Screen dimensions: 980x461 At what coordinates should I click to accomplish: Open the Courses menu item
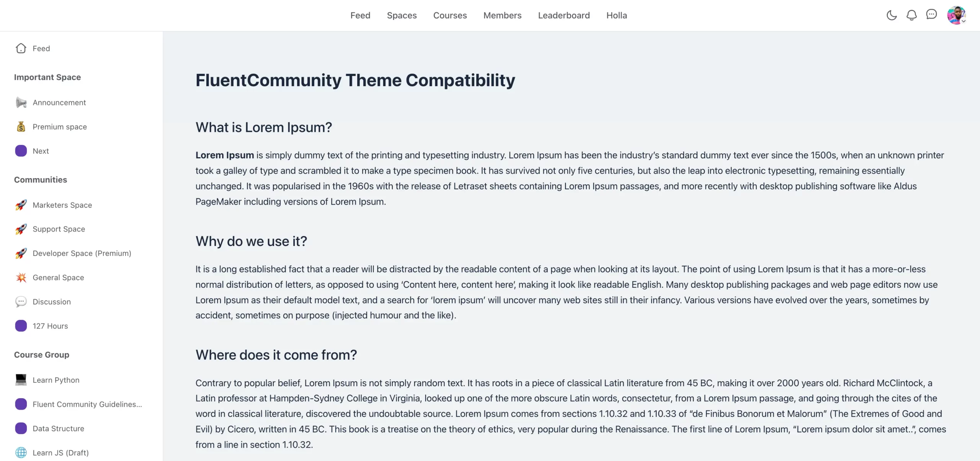(x=450, y=15)
